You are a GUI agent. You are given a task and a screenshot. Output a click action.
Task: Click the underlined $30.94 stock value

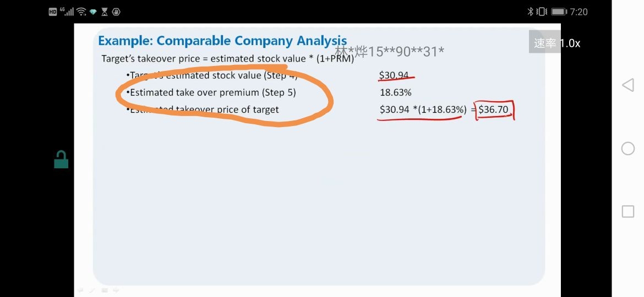pyautogui.click(x=394, y=75)
